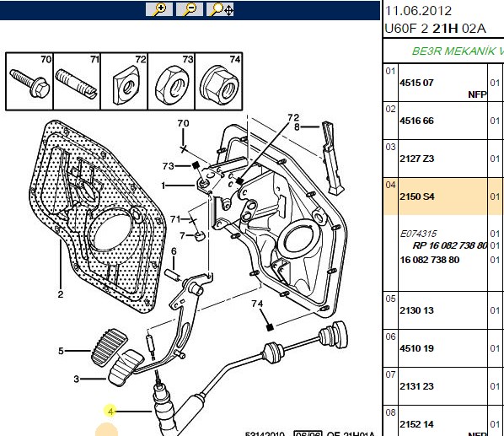Select bold part number 16 082 738 80
This screenshot has width=504, height=436.
point(430,260)
